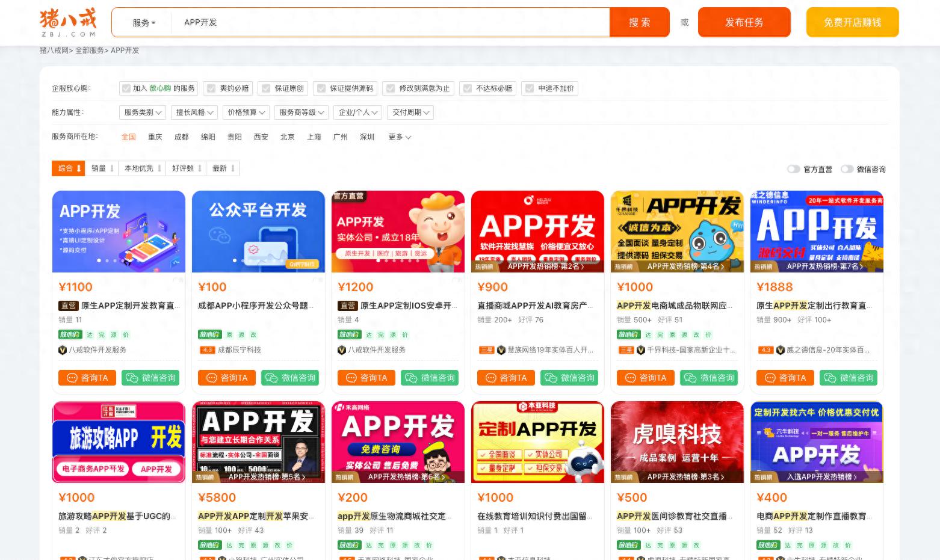940x560 pixels.
Task: Open the 全部服务 breadcrumb link
Action: click(x=91, y=51)
